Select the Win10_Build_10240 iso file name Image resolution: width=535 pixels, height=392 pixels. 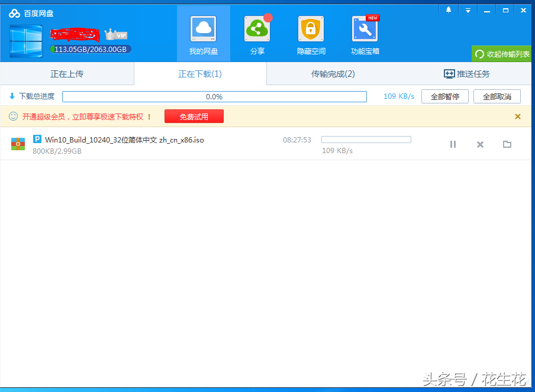click(x=124, y=140)
